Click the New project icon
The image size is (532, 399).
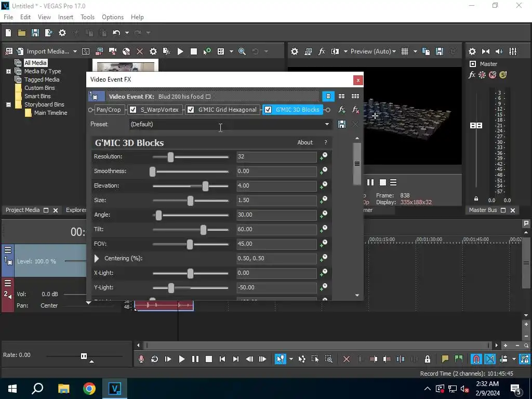pyautogui.click(x=8, y=33)
